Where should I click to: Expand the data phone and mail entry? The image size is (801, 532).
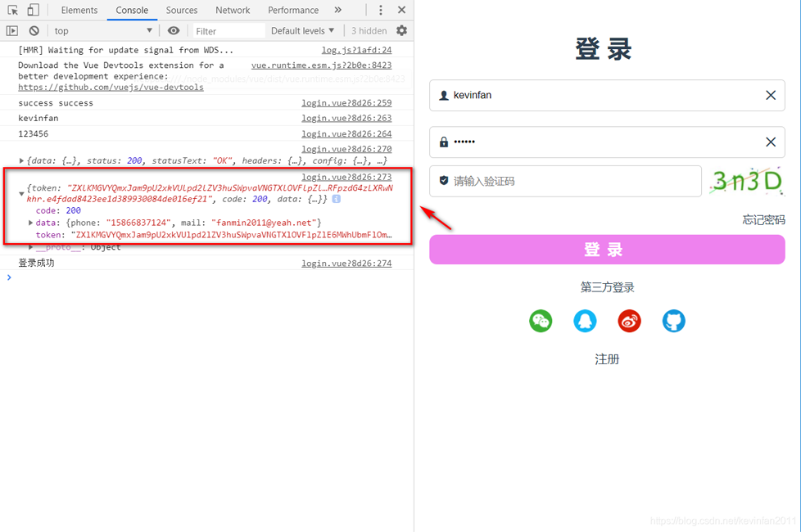click(30, 223)
